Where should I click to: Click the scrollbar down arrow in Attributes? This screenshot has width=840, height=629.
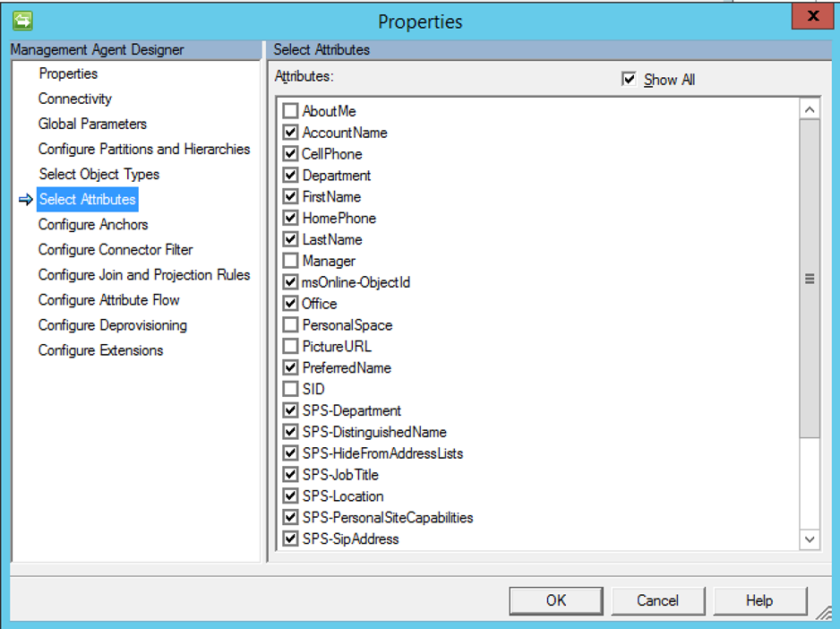pyautogui.click(x=810, y=539)
